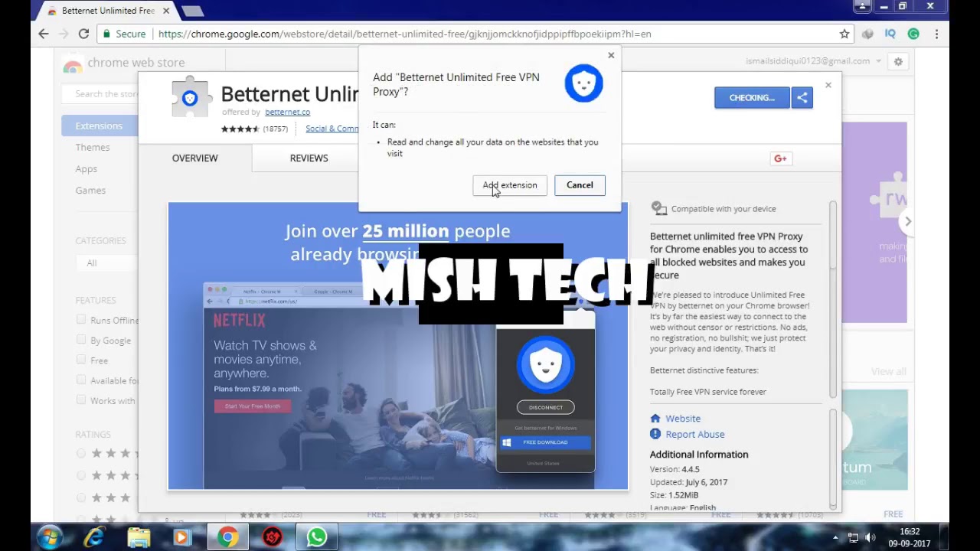980x551 pixels.
Task: Open the Windows Start menu
Action: (x=50, y=537)
